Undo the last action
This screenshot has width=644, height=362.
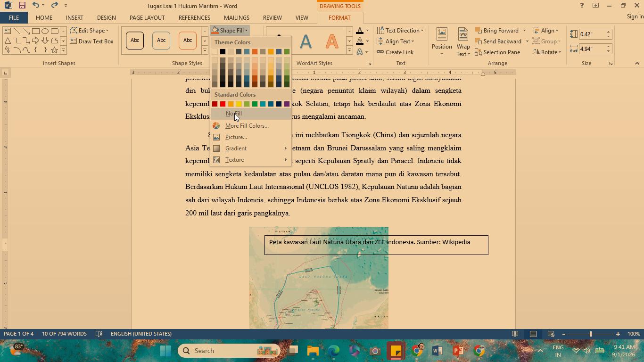coord(35,6)
